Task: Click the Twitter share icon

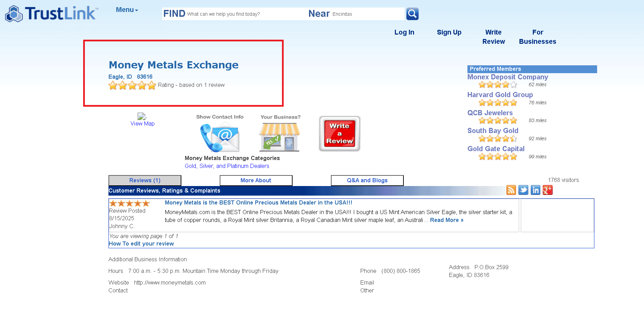Action: pos(523,190)
